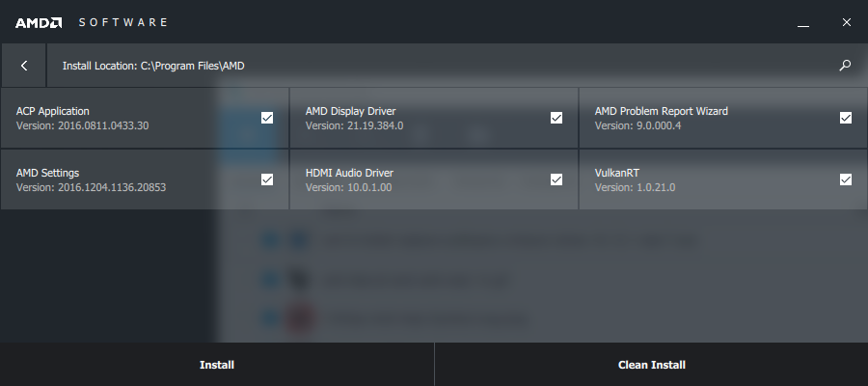Toggle the HDMI Audio Driver checkbox
This screenshot has width=868, height=386.
coord(556,179)
